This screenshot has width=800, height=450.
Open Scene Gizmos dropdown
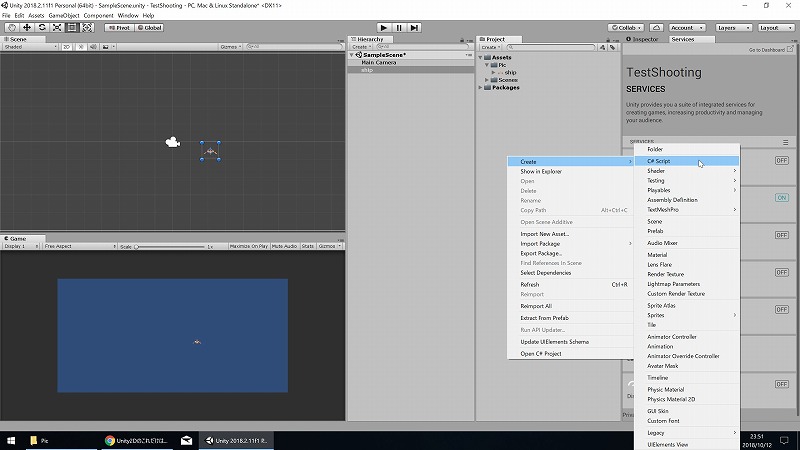231,46
